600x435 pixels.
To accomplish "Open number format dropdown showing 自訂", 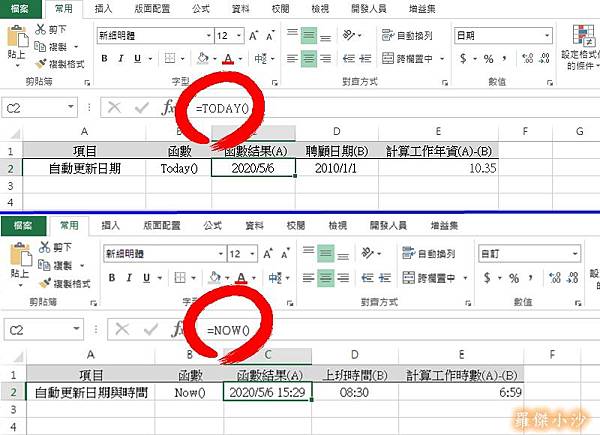I will click(575, 254).
